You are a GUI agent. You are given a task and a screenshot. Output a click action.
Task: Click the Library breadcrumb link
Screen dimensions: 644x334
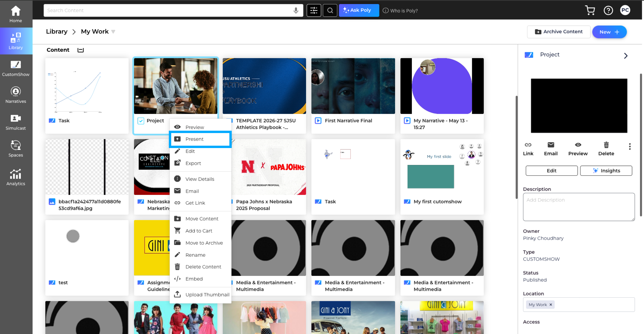57,31
